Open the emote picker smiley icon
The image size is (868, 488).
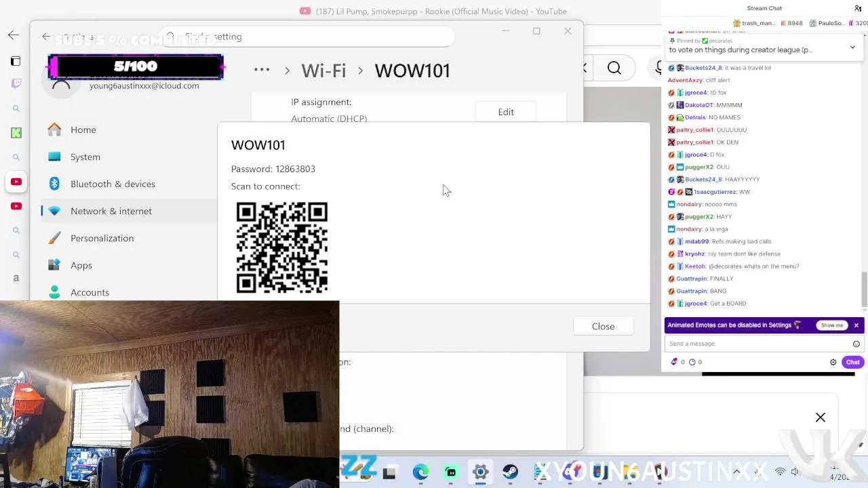[x=856, y=344]
